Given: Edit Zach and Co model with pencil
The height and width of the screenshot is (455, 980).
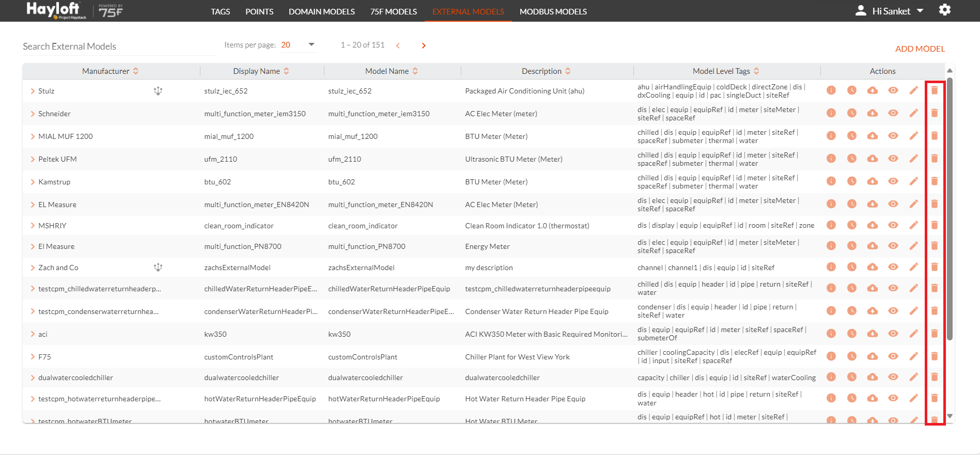Looking at the screenshot, I should [x=914, y=267].
